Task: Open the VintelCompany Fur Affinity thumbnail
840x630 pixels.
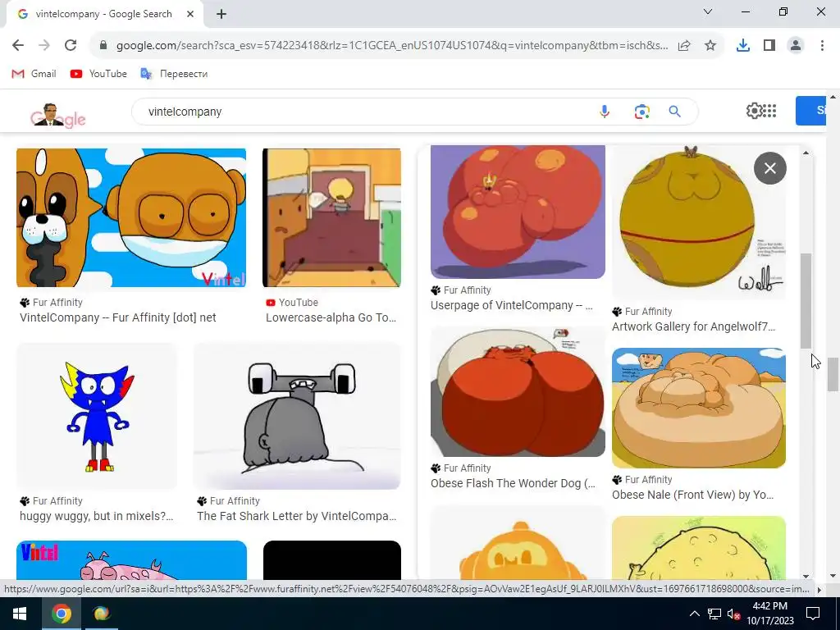Action: coord(131,217)
